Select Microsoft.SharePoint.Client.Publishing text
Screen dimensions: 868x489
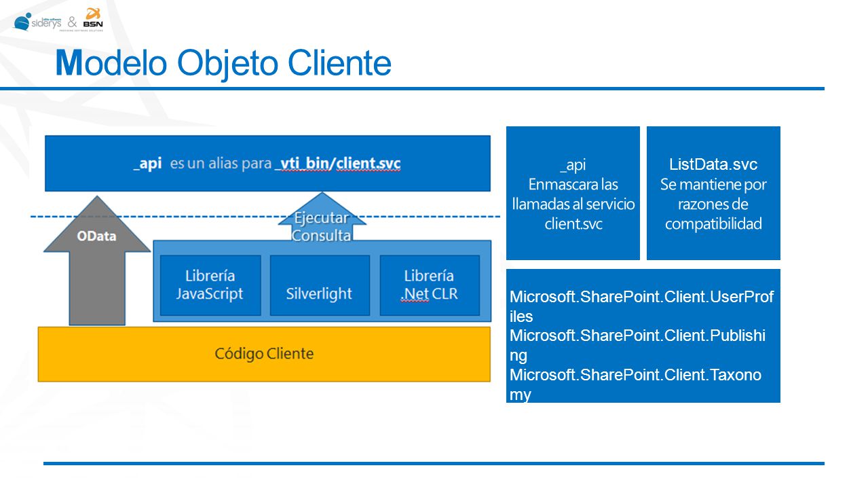pyautogui.click(x=638, y=345)
